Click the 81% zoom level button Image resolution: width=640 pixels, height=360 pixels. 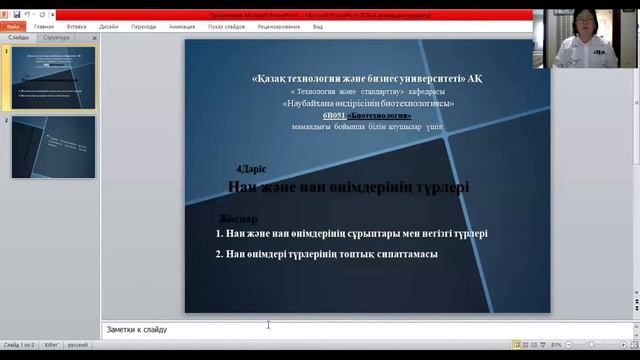[x=556, y=345]
